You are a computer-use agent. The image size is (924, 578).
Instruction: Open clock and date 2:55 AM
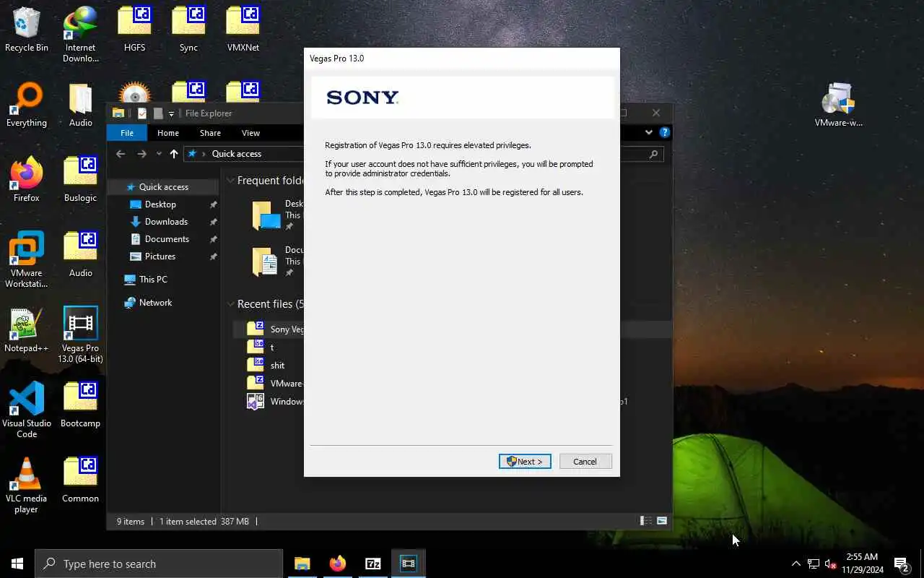(863, 564)
